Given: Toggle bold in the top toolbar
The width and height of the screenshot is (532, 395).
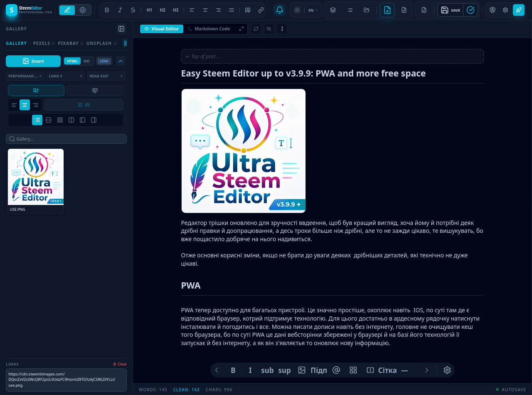Looking at the screenshot, I should pyautogui.click(x=107, y=10).
